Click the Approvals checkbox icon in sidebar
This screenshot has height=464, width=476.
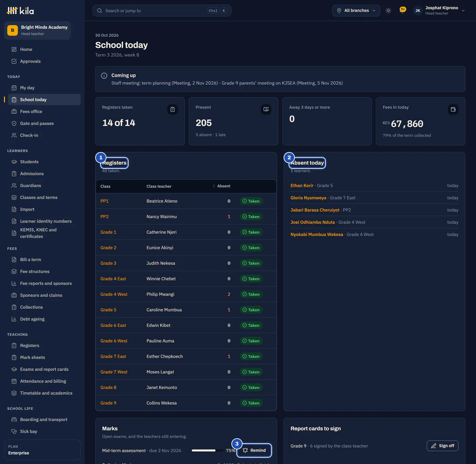tap(14, 61)
